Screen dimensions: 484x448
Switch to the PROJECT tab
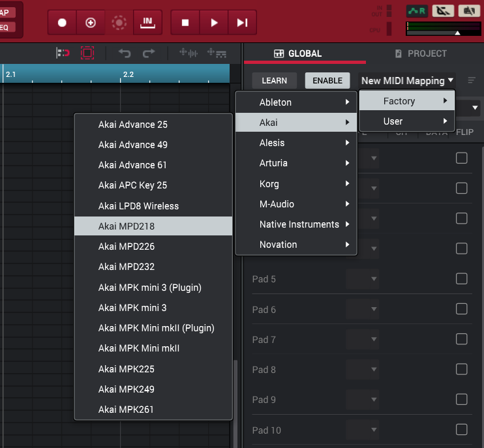point(421,53)
